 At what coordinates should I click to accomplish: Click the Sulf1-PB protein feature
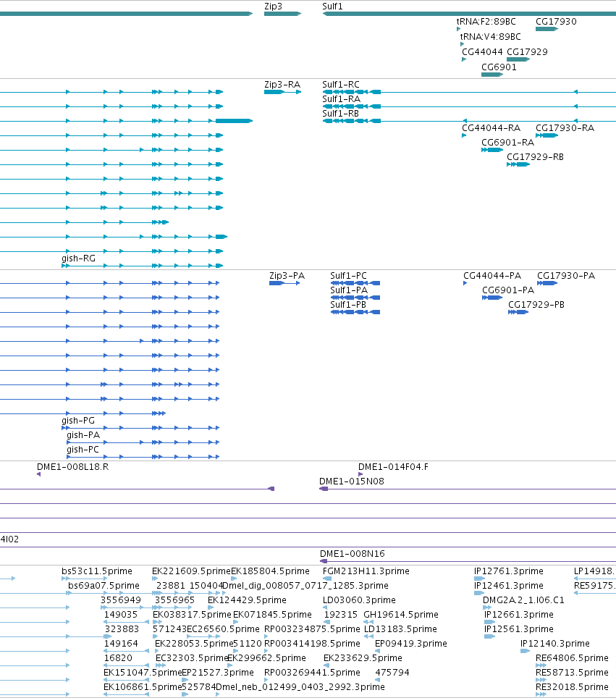click(355, 312)
